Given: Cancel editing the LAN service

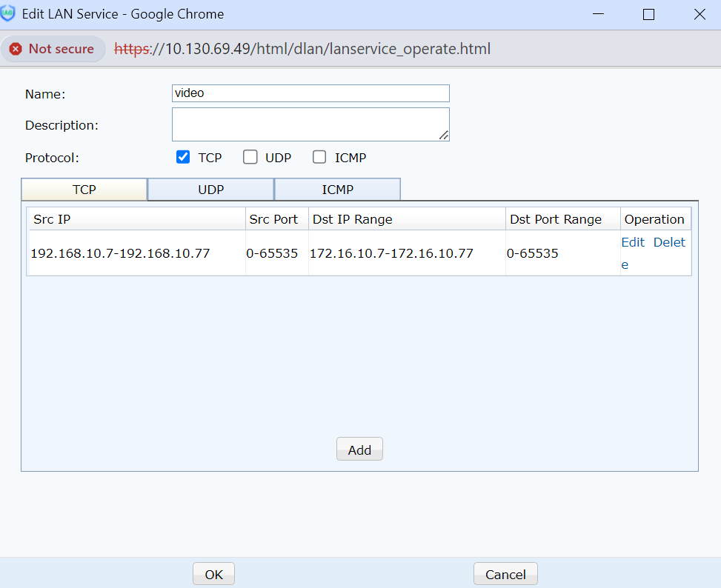Looking at the screenshot, I should (x=505, y=574).
